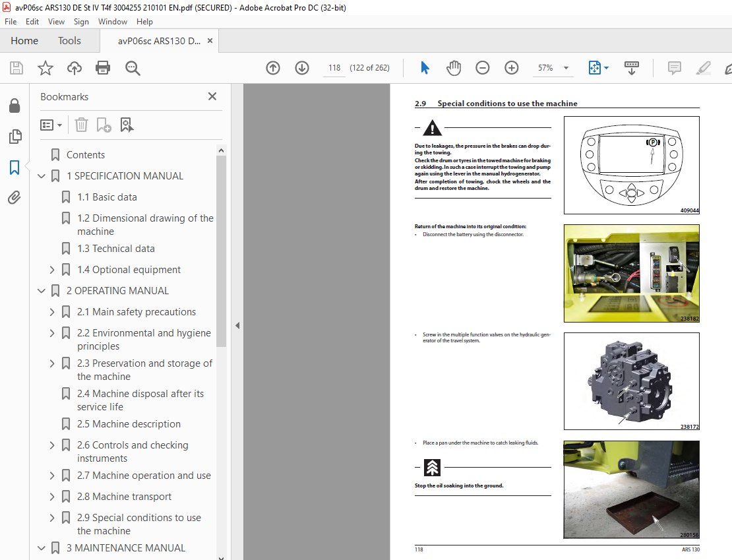Expand 2.6 Controls and checking instruments

coord(52,445)
